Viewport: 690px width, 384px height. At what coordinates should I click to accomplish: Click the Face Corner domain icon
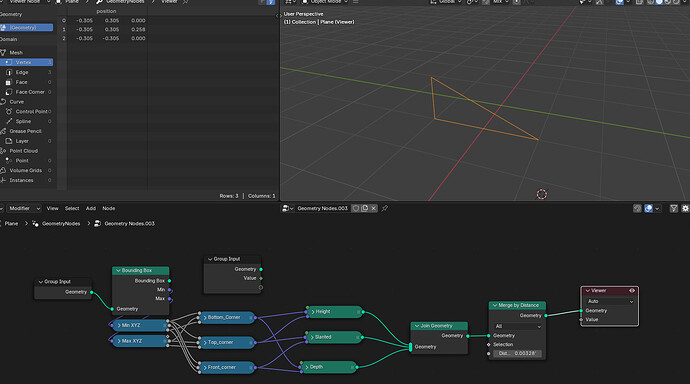9,92
